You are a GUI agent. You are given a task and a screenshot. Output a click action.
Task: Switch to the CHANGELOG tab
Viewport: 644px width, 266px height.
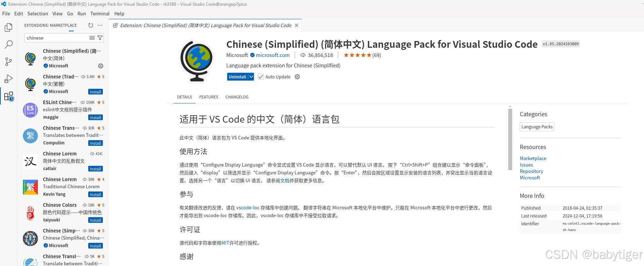pos(237,97)
